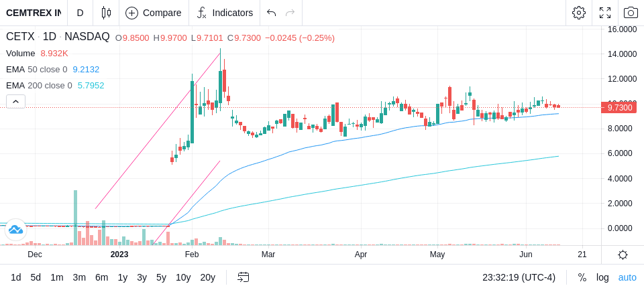Image resolution: width=644 pixels, height=290 pixels.
Task: Select the EMA 200 close legend
Action: (39, 86)
